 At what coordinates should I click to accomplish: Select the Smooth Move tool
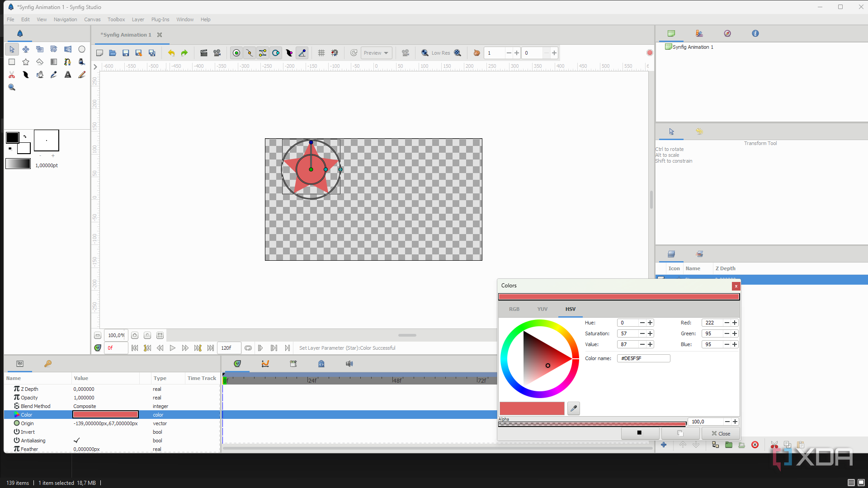click(x=26, y=49)
